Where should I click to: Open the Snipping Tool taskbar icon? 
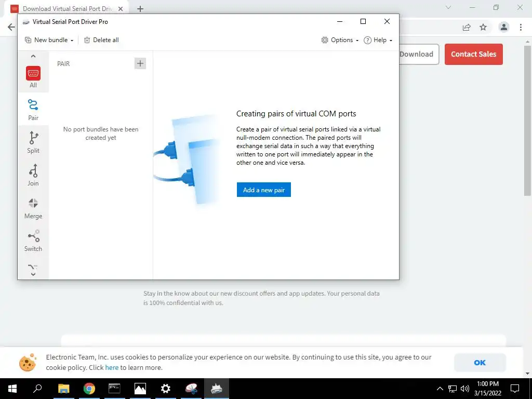click(x=191, y=389)
